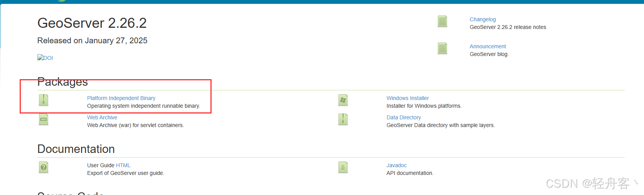Image resolution: width=644 pixels, height=195 pixels.
Task: Click the 'Documentation' section heading
Action: pos(76,149)
